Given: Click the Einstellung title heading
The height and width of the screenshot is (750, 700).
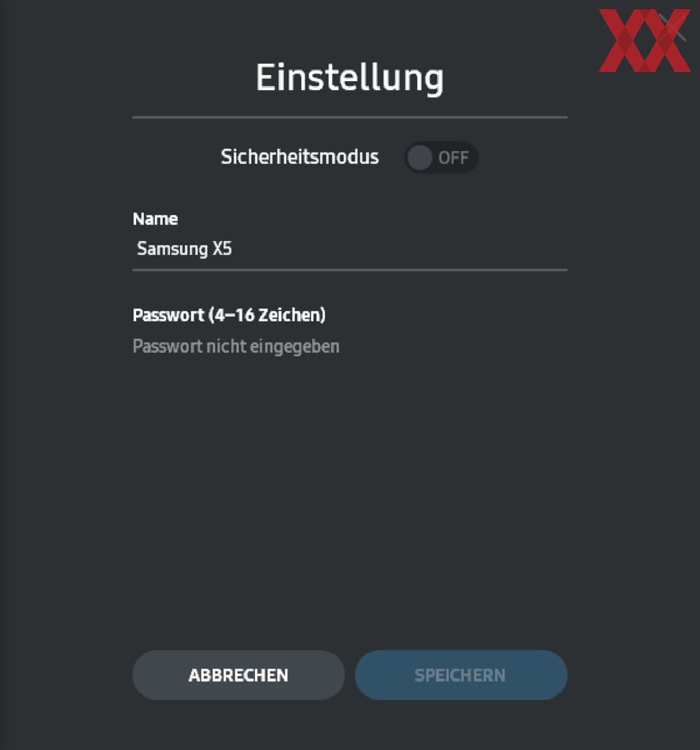Looking at the screenshot, I should pyautogui.click(x=350, y=78).
